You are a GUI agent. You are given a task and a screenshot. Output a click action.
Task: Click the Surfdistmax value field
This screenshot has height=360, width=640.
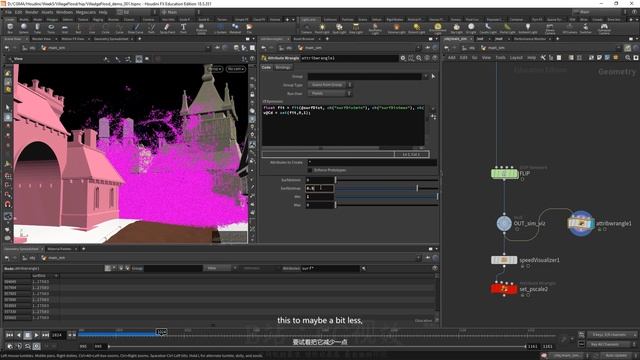coord(320,188)
